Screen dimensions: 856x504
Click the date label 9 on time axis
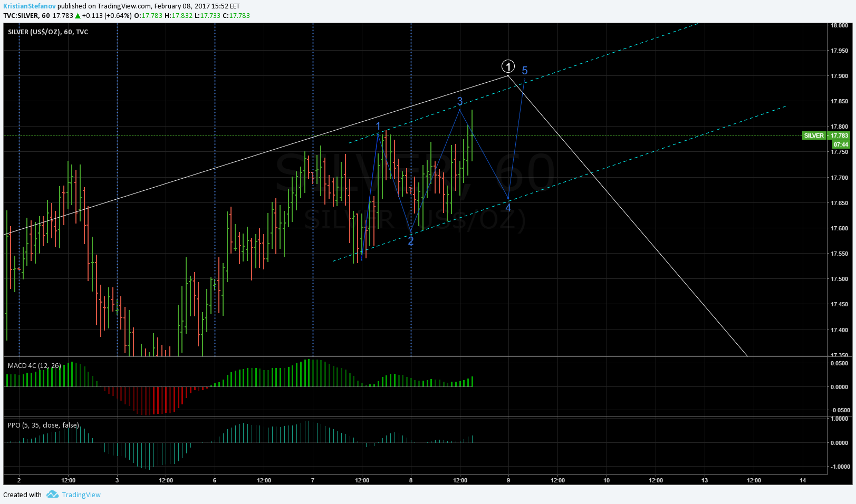coord(508,480)
